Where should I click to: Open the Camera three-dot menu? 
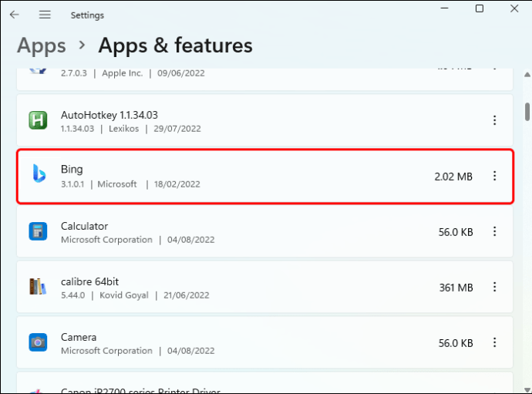tap(495, 342)
